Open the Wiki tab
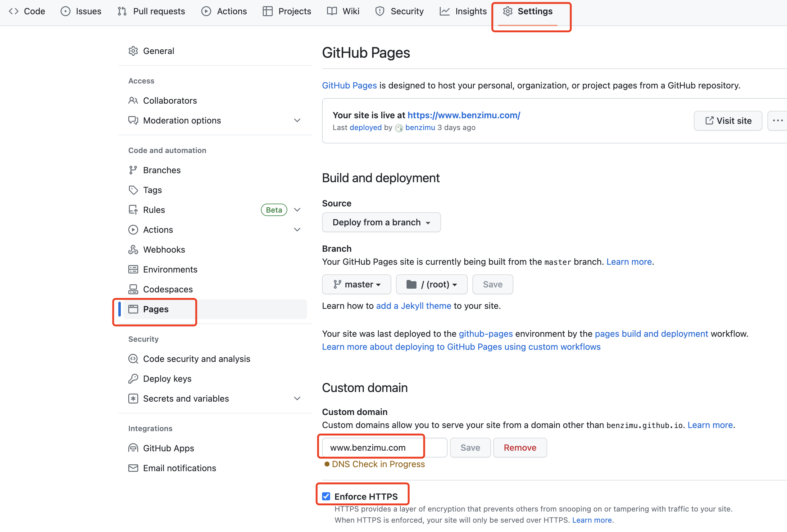This screenshot has width=787, height=532. click(x=343, y=11)
